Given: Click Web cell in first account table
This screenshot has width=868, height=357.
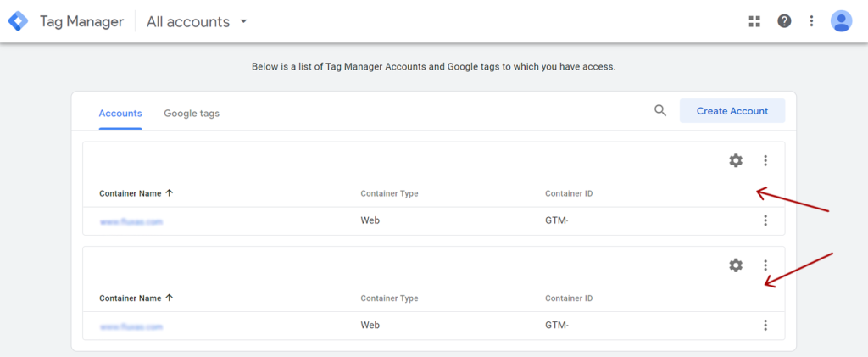Looking at the screenshot, I should pyautogui.click(x=370, y=220).
